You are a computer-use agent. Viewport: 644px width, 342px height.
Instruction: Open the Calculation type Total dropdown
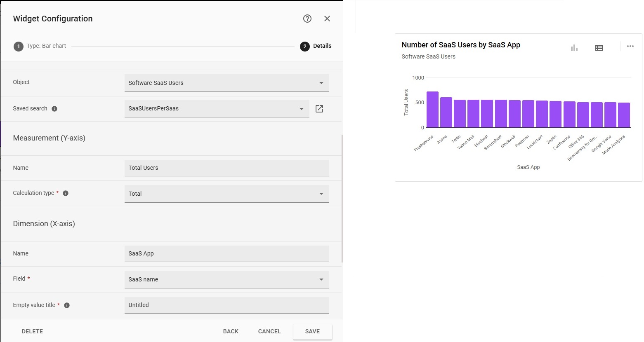(227, 194)
